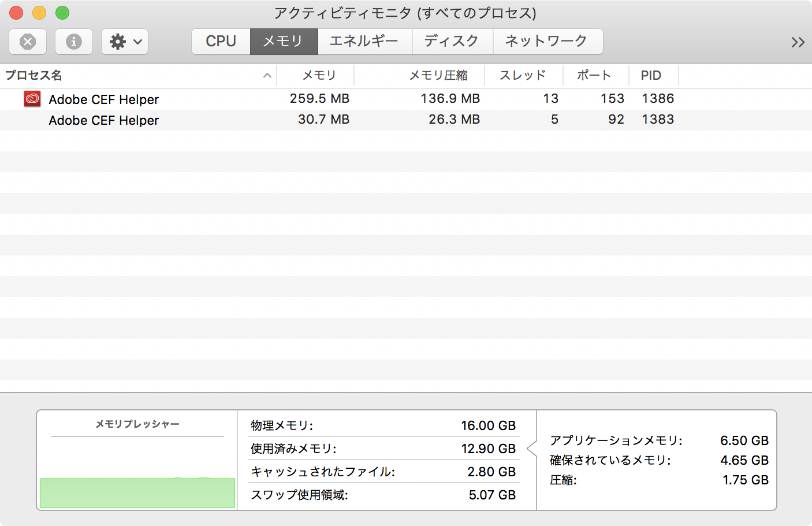Click PID 1383 cell
Screen dimensions: 812x526
click(x=658, y=120)
